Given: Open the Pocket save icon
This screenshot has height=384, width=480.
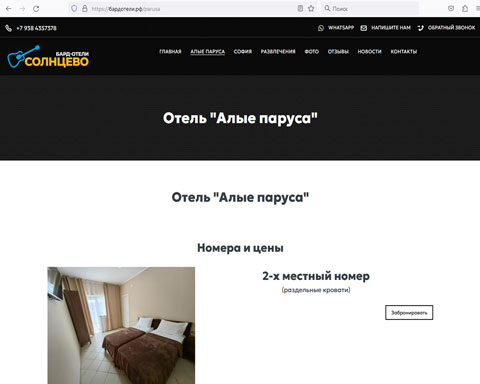Looking at the screenshot, I should pyautogui.click(x=451, y=9).
